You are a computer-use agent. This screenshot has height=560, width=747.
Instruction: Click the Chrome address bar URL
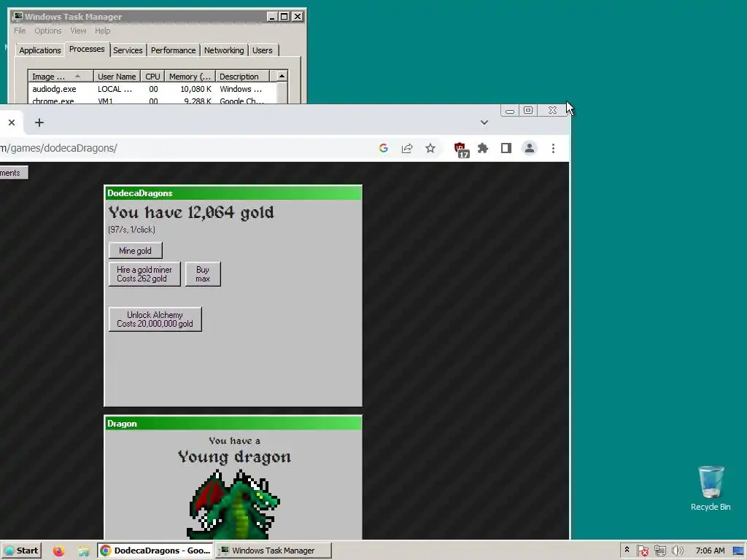58,148
